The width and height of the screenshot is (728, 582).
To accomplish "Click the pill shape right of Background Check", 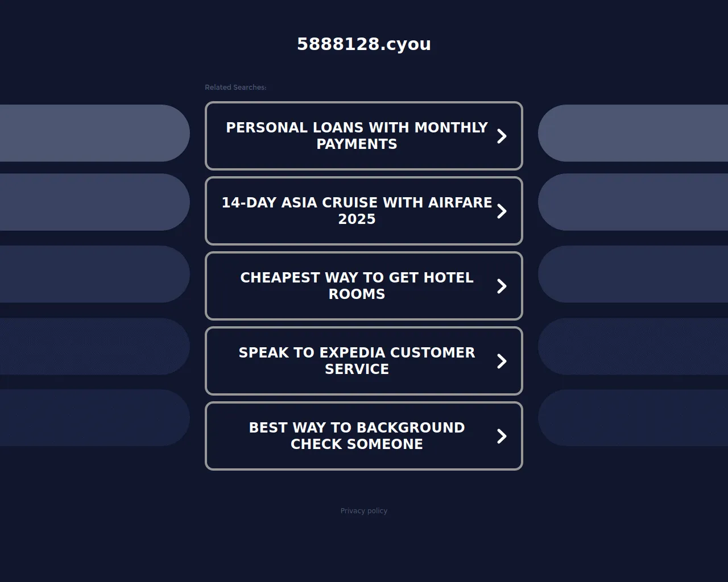I will click(x=633, y=418).
